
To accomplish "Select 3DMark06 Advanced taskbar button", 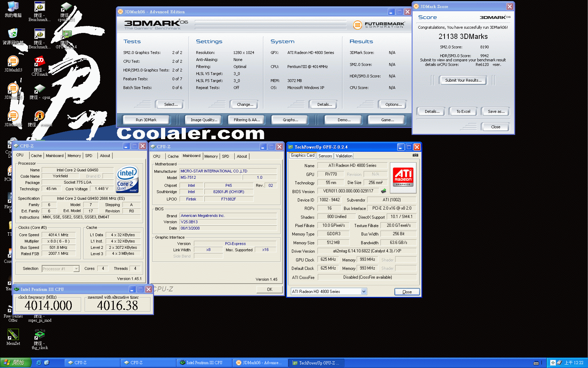I will pyautogui.click(x=260, y=363).
